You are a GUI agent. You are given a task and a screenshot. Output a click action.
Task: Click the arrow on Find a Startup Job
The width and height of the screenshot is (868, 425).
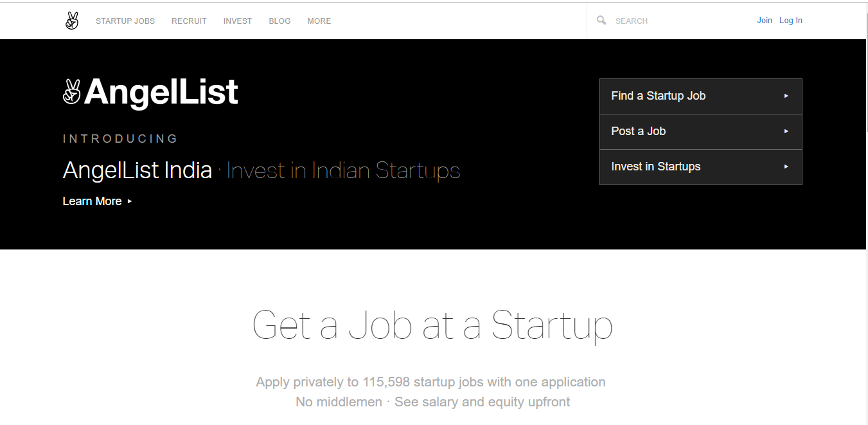786,96
